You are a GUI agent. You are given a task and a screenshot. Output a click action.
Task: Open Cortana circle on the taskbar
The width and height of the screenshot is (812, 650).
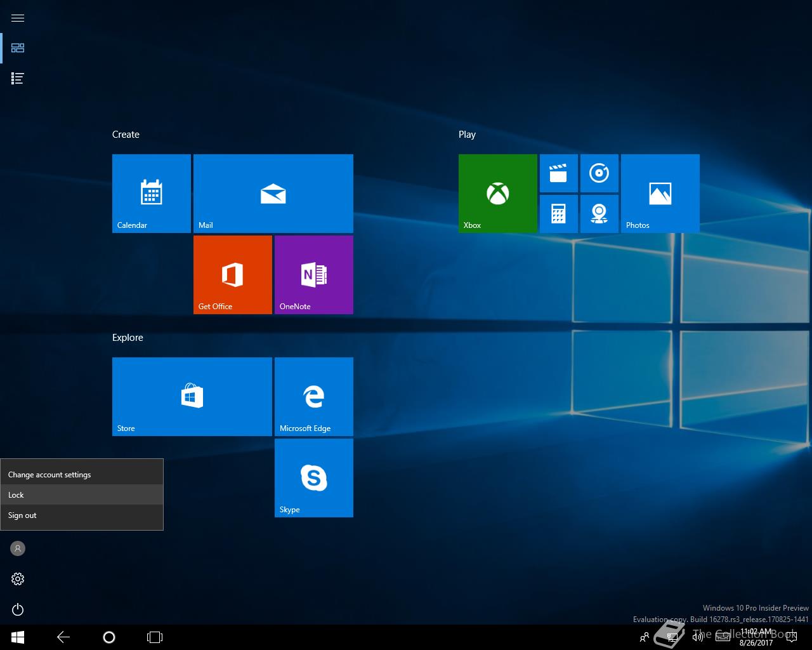point(109,637)
